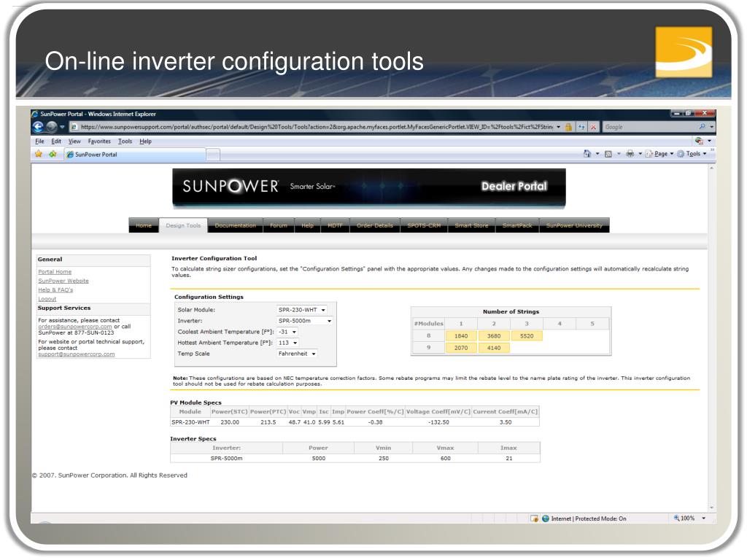Click the search magnifier icon
The height and width of the screenshot is (560, 747).
[702, 127]
